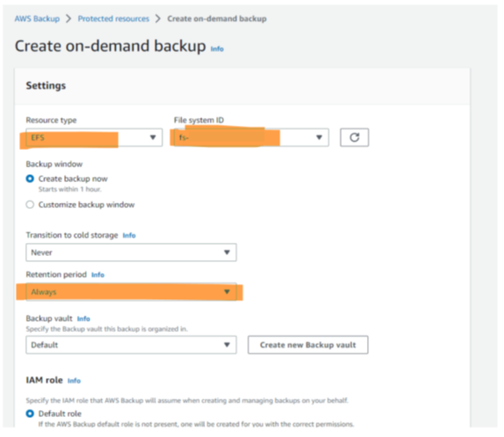The image size is (504, 437).
Task: Open Info for IAM role
Action: point(74,381)
